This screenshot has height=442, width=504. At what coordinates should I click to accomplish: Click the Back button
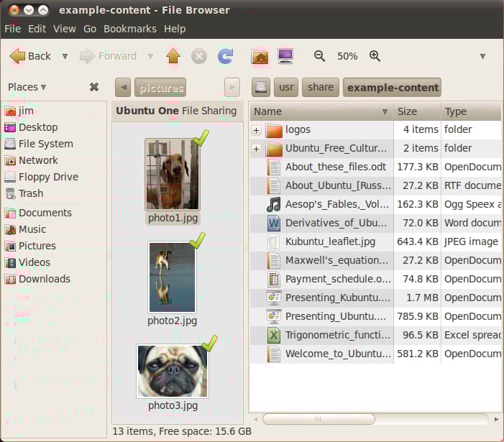click(x=30, y=56)
